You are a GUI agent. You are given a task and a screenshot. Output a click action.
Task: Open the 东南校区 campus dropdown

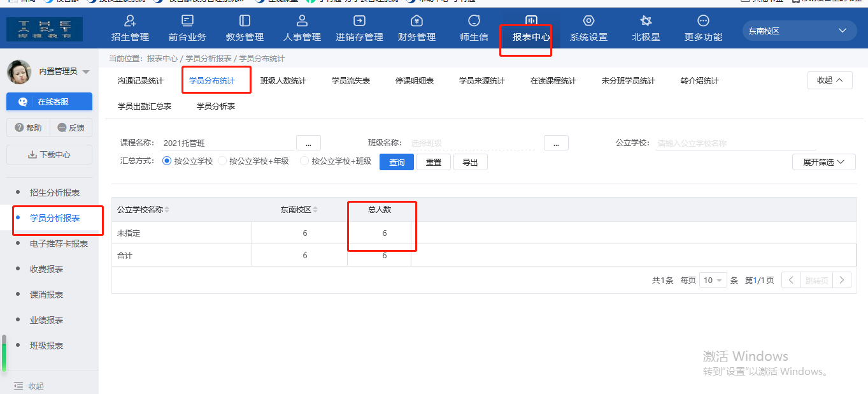click(798, 31)
